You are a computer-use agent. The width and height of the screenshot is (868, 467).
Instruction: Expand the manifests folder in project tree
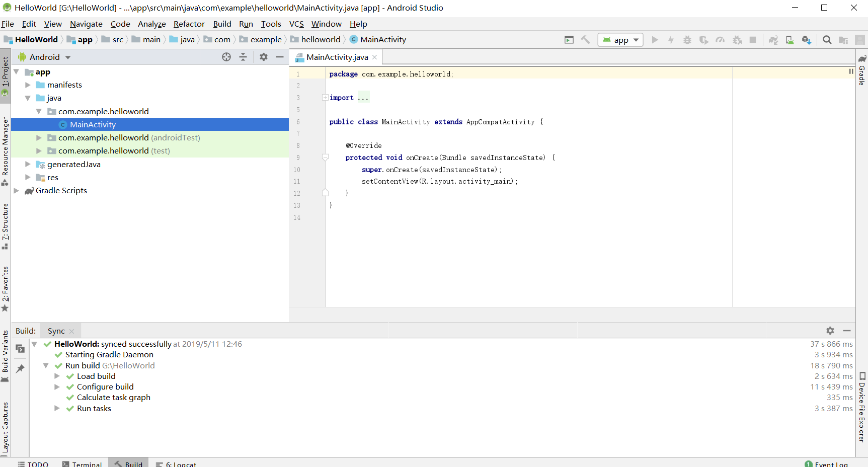[x=28, y=85]
